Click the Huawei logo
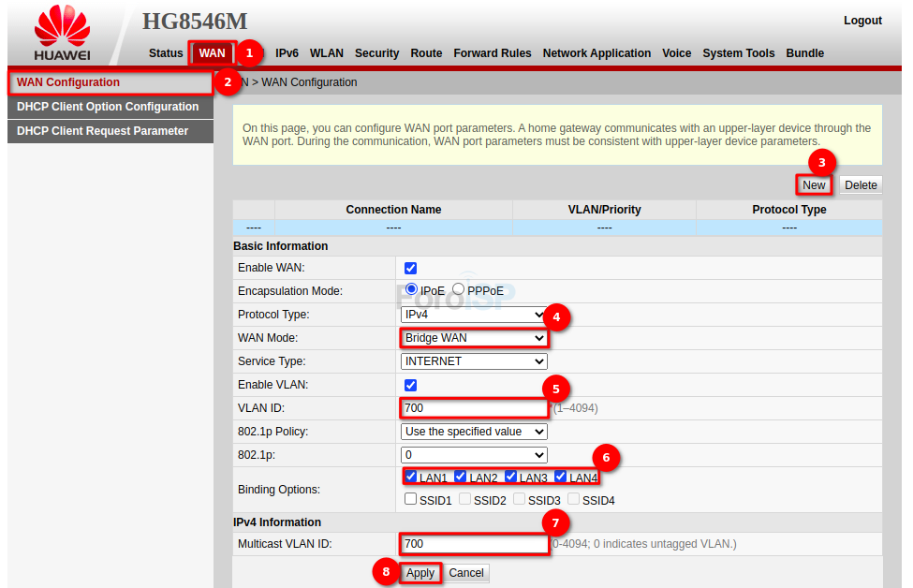The image size is (913, 588). pyautogui.click(x=62, y=35)
